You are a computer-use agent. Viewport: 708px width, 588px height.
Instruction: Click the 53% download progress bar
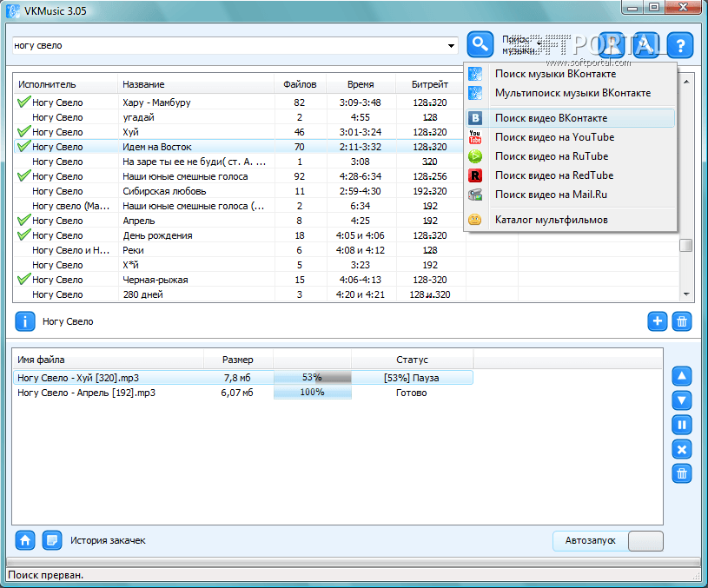[x=313, y=378]
